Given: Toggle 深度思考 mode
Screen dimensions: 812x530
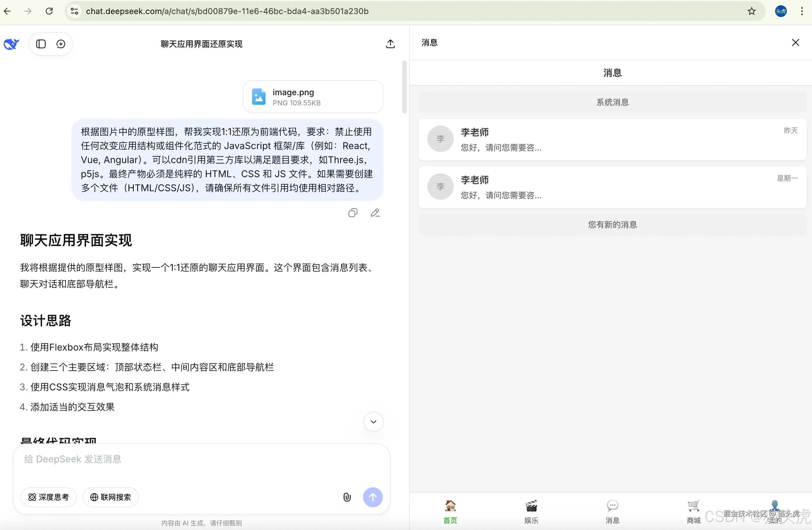Looking at the screenshot, I should click(48, 497).
